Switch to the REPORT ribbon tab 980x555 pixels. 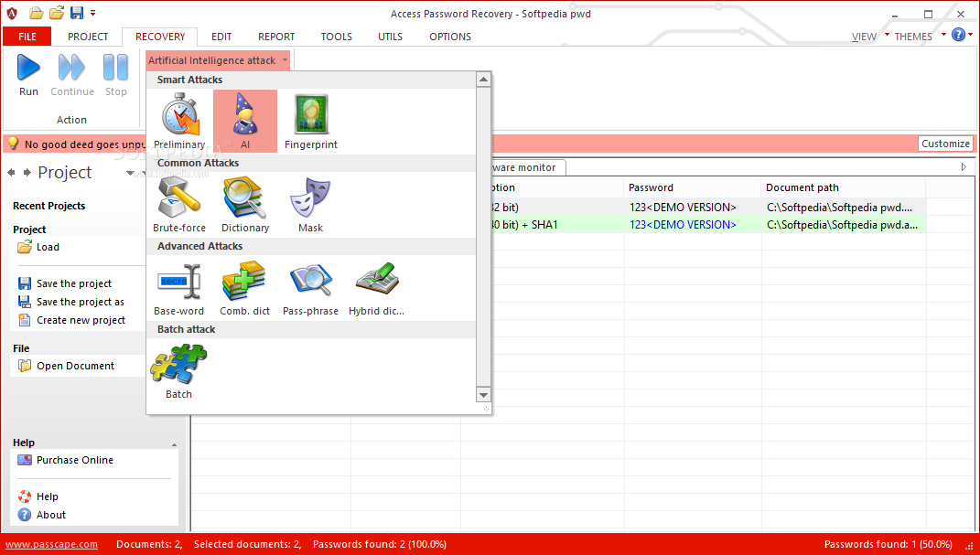click(x=276, y=37)
